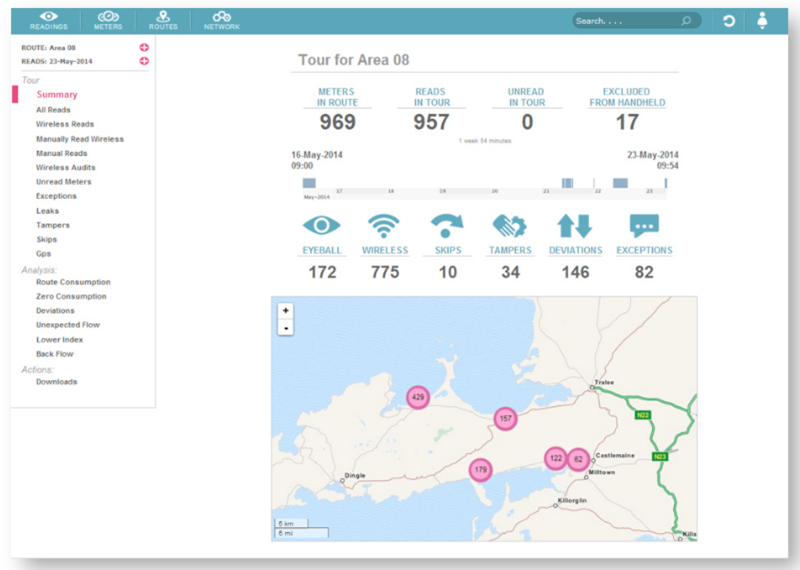800x570 pixels.
Task: Select the Deviations arrows icon
Action: point(575,226)
